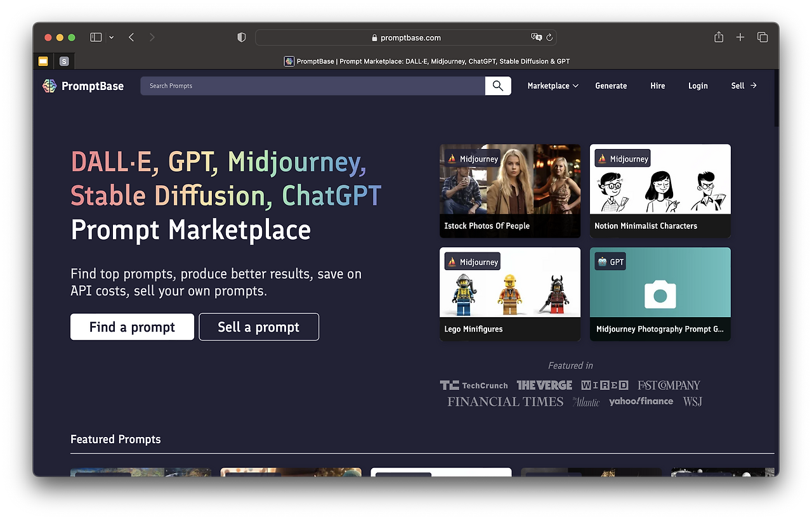This screenshot has height=520, width=812.
Task: Open Midjourney Photography Prompt G... title
Action: (660, 329)
